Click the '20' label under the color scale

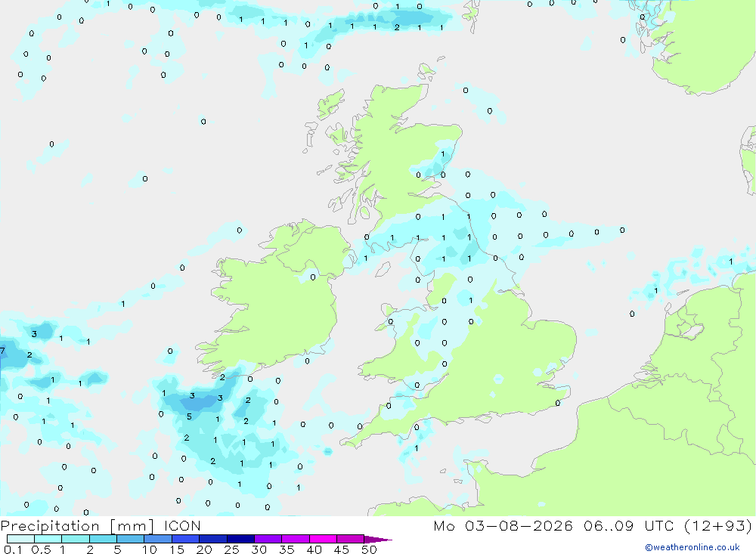pos(204,549)
